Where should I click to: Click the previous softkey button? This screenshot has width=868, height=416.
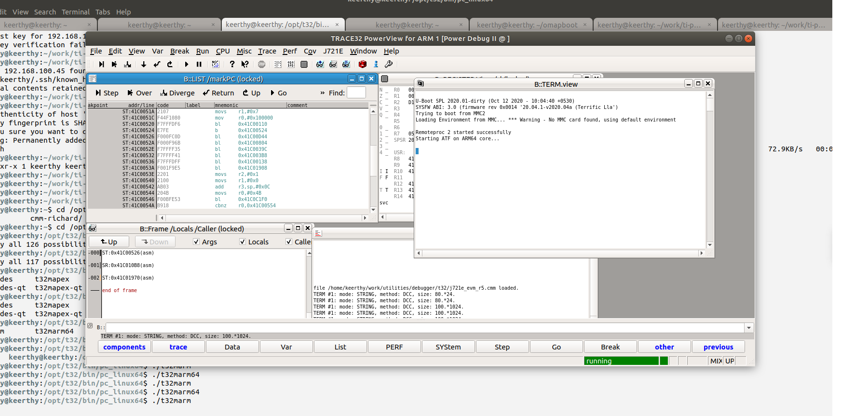(x=719, y=347)
